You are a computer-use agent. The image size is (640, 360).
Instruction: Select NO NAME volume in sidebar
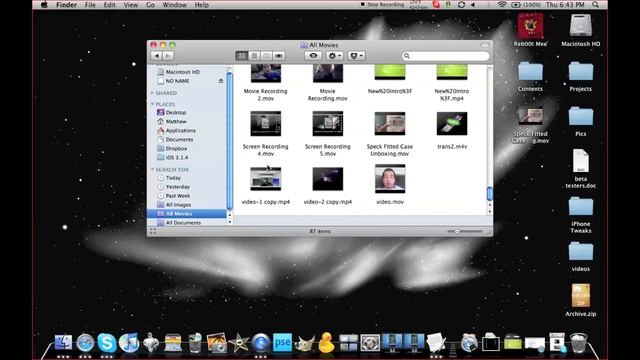pyautogui.click(x=177, y=81)
